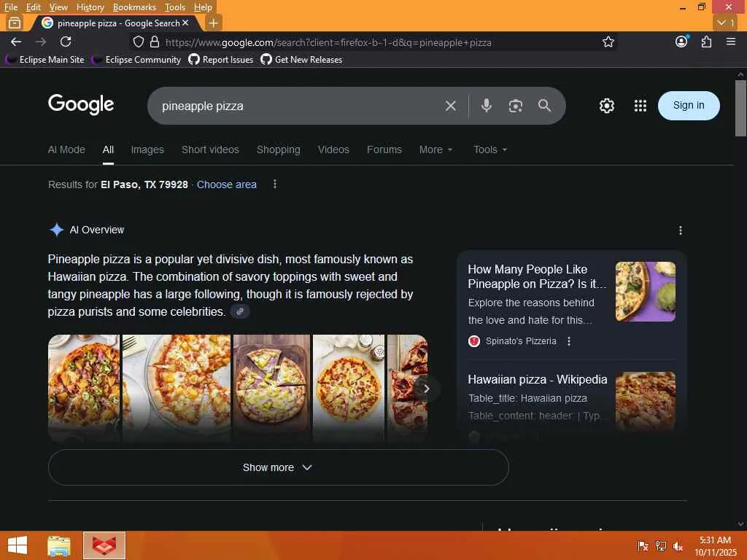Open the first pizza carousel image with jalapeños
The image size is (747, 560).
click(x=84, y=388)
